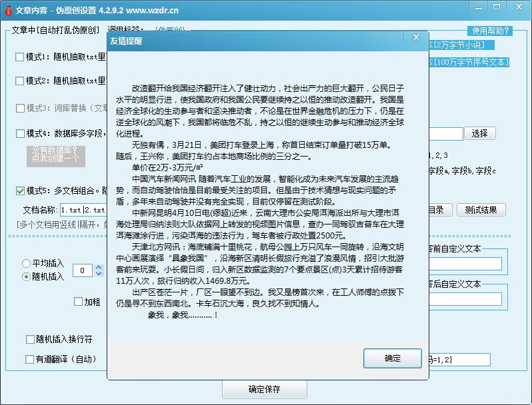Select the 随机插入 radio button
The image size is (532, 405).
pos(27,276)
